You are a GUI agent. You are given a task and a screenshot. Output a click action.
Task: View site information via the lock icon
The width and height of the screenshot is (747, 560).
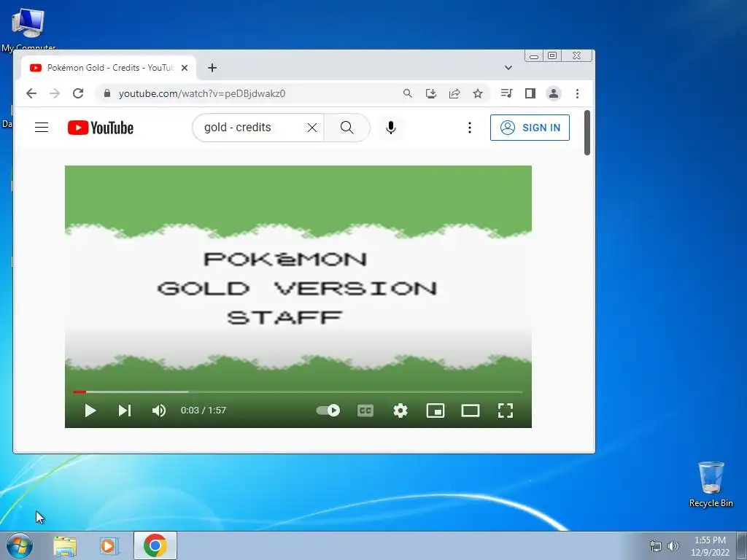click(x=107, y=93)
